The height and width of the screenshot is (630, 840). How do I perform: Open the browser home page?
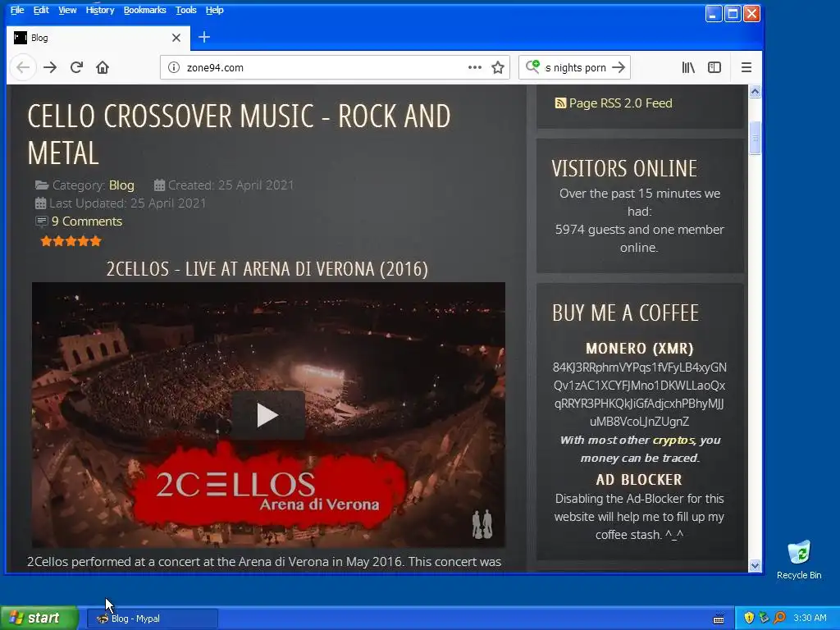tap(103, 67)
